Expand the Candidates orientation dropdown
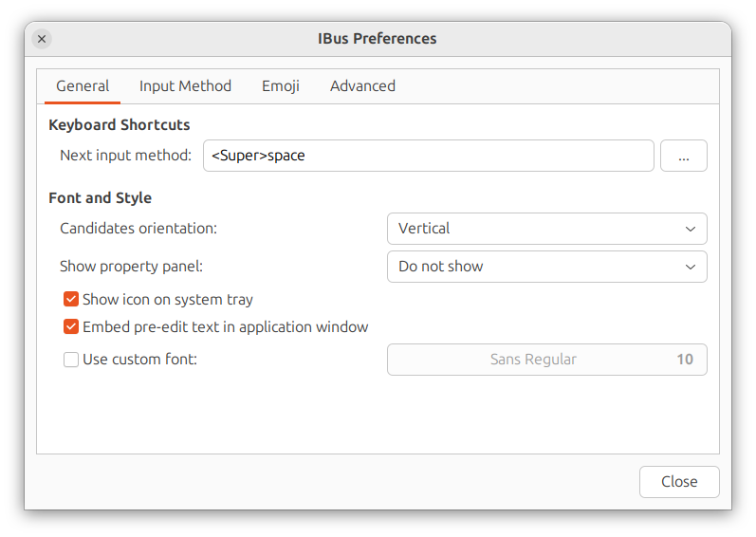 546,229
